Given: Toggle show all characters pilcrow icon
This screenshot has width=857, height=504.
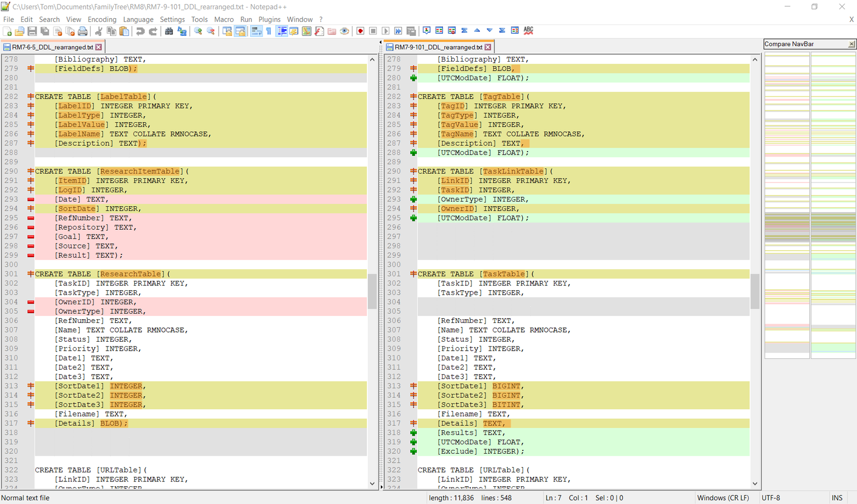Looking at the screenshot, I should tap(268, 31).
